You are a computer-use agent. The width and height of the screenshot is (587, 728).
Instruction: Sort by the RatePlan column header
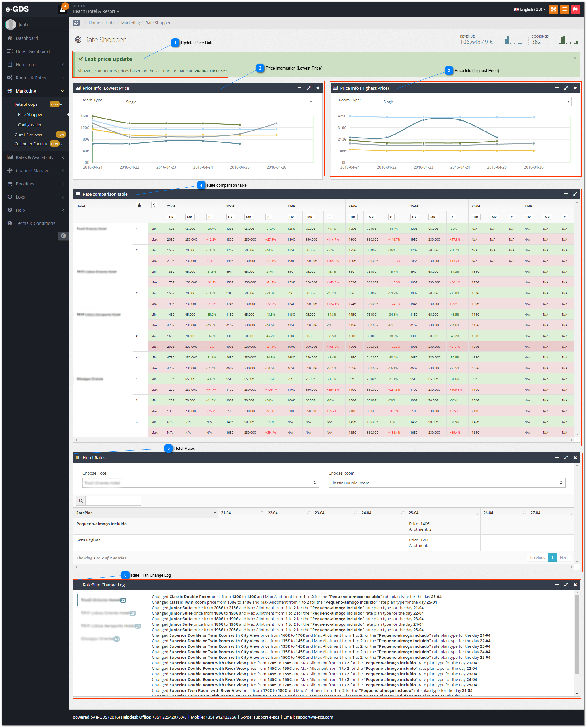coord(146,513)
